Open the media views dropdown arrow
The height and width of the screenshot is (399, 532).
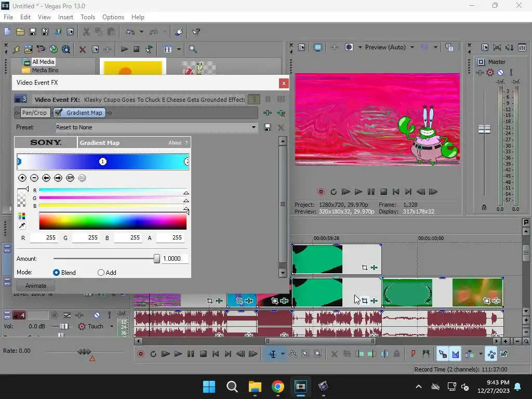pos(179,49)
